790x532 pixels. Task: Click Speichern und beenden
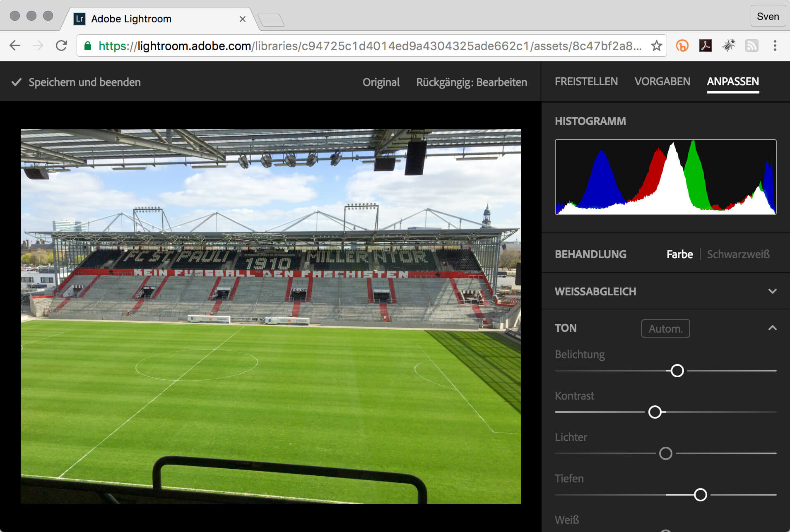(x=84, y=82)
